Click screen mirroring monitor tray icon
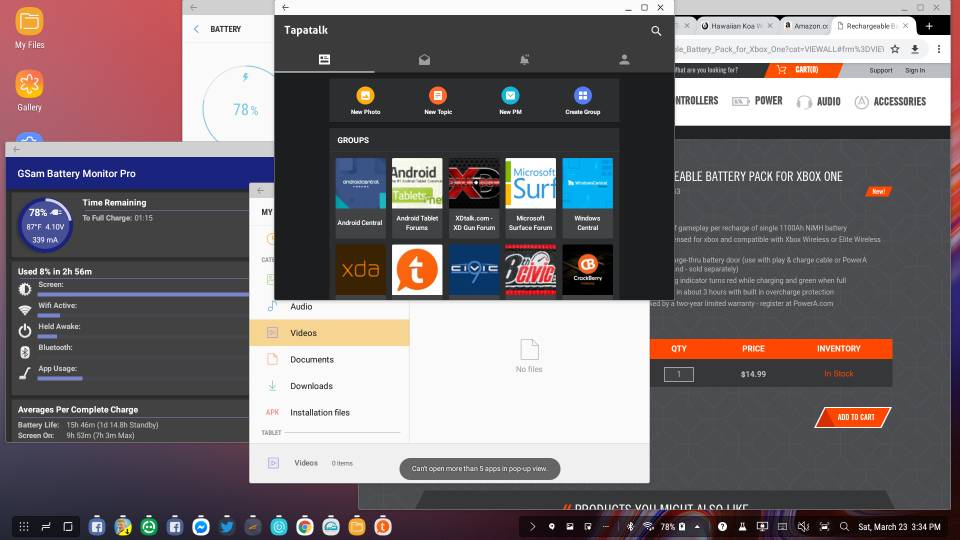 click(x=762, y=527)
